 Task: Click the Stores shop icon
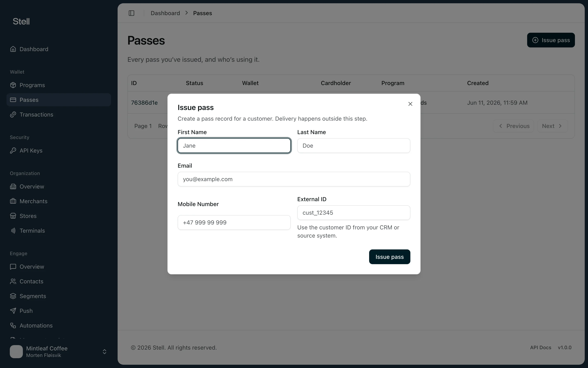pos(13,216)
